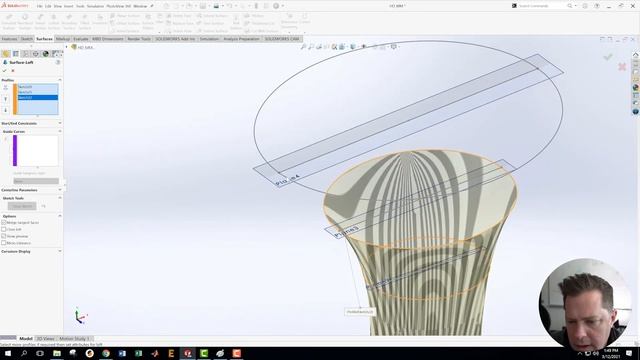Click the Plane3 label in the viewport
The image size is (640, 360).
pyautogui.click(x=347, y=232)
